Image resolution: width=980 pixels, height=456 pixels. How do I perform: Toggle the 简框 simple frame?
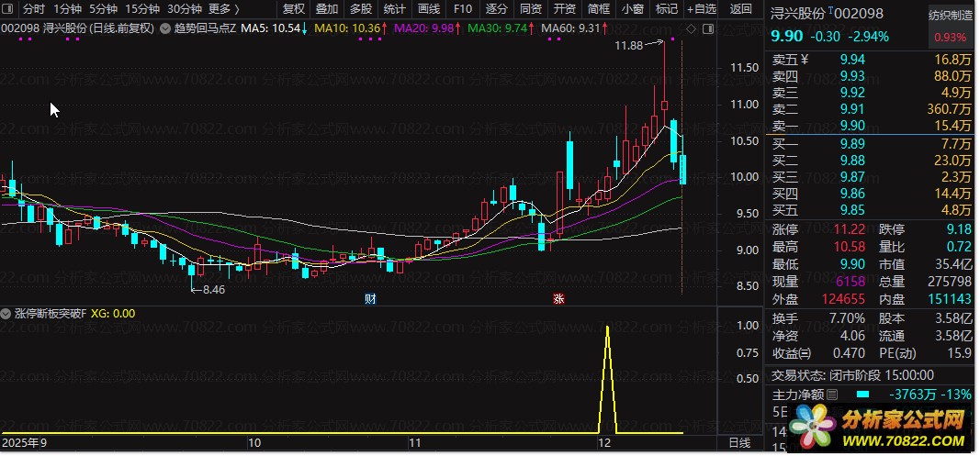(x=599, y=9)
